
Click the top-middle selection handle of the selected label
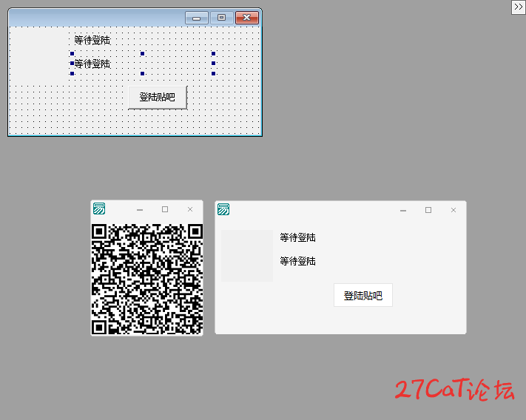pos(143,54)
